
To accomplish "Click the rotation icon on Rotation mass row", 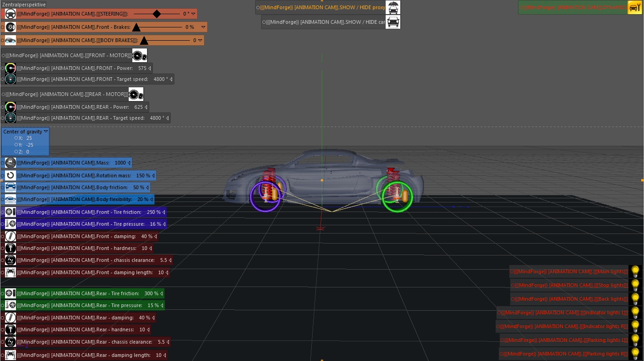I will point(10,175).
